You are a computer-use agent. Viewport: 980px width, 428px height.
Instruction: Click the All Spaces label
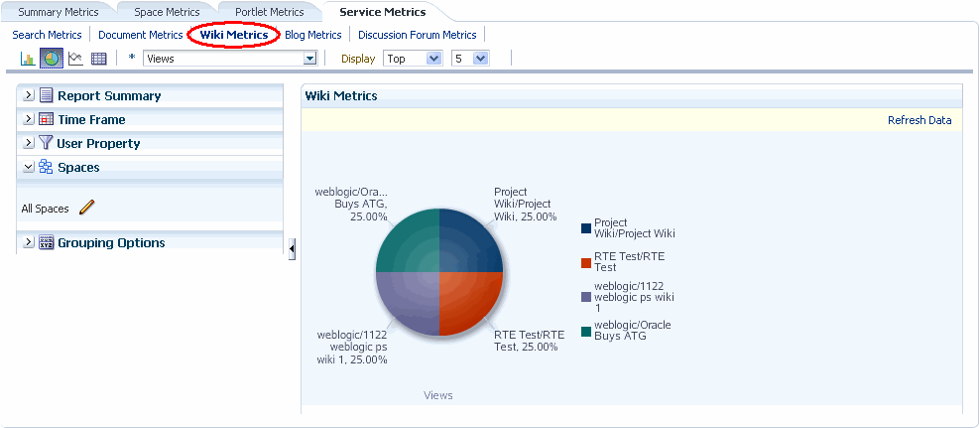pyautogui.click(x=45, y=209)
